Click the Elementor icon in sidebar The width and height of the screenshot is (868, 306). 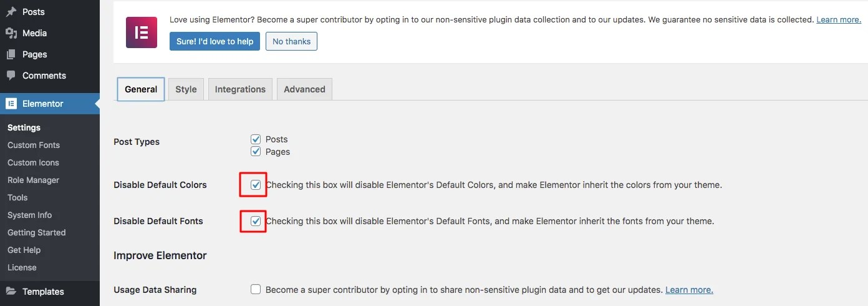tap(11, 104)
